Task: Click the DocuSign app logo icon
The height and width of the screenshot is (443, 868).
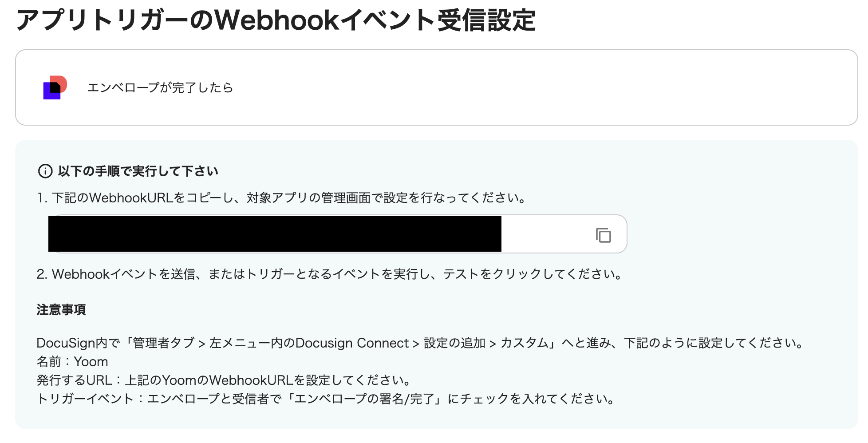Action: pos(55,87)
